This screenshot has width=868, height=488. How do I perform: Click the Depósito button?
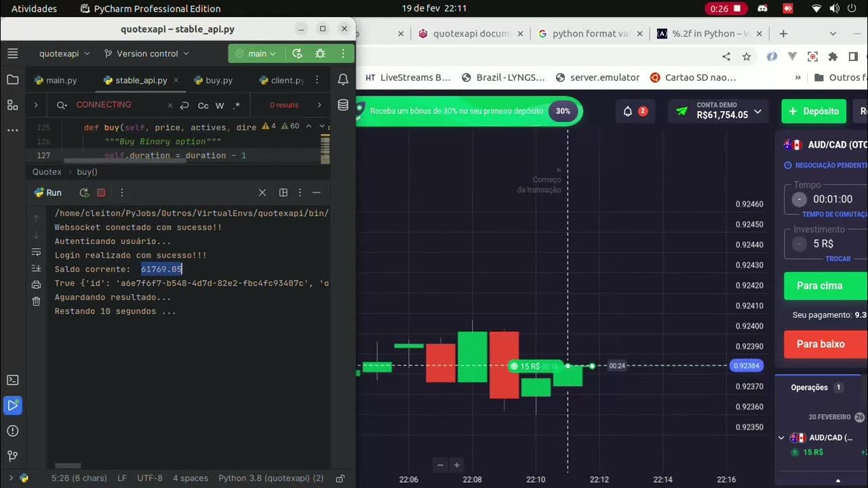click(814, 111)
